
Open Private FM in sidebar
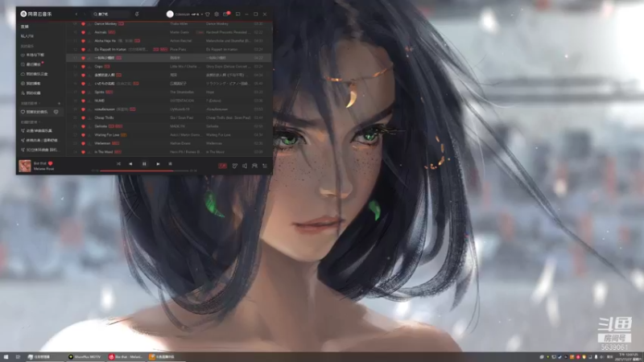click(x=27, y=36)
